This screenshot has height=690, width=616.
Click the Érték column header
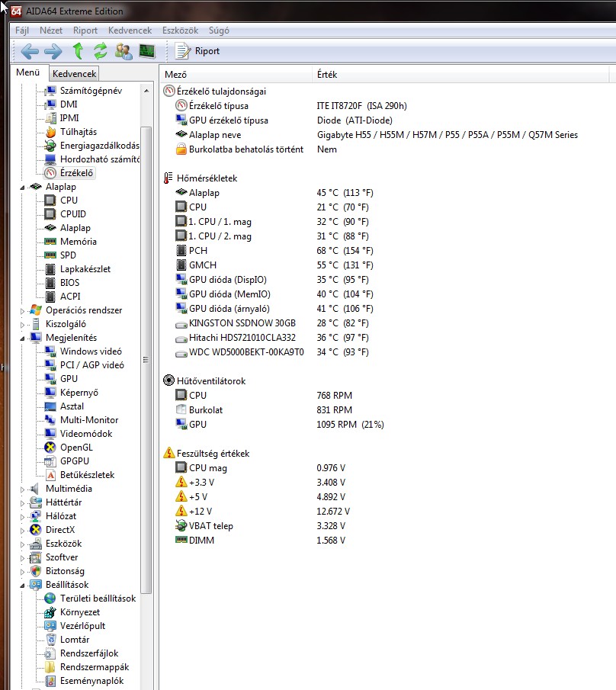pyautogui.click(x=460, y=75)
